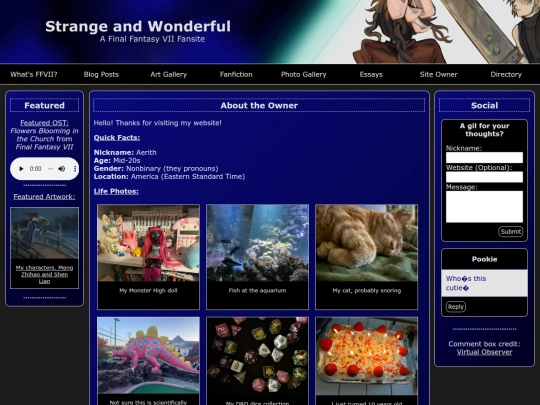Click the Featured Artwork link
The height and width of the screenshot is (405, 540).
[x=44, y=197]
